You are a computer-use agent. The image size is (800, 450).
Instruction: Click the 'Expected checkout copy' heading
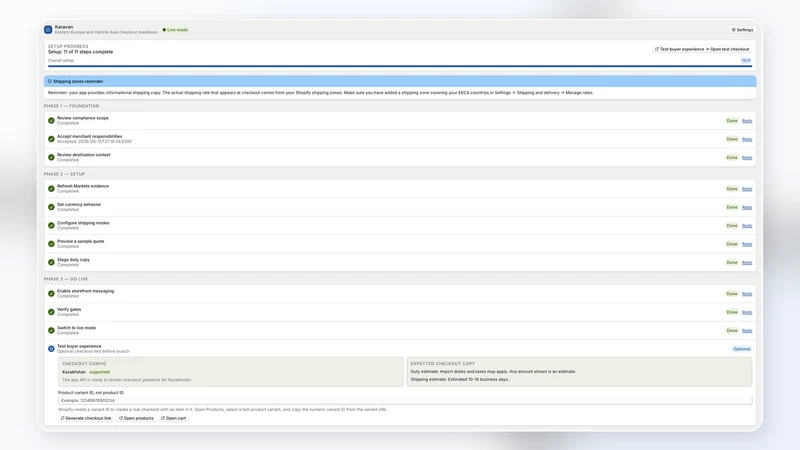[x=443, y=364]
